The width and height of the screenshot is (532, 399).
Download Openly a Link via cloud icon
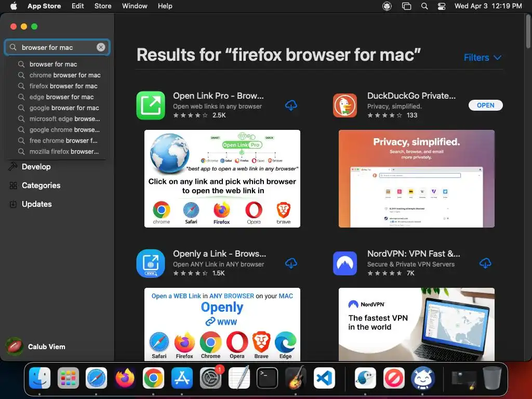pos(291,263)
